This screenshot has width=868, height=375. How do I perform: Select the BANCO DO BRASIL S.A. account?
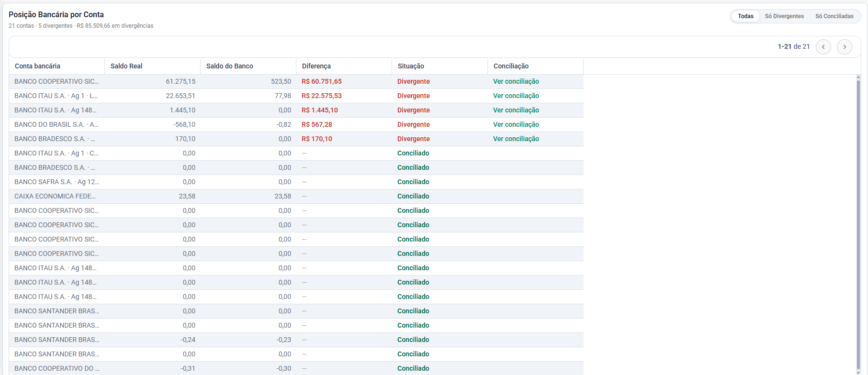click(x=296, y=124)
